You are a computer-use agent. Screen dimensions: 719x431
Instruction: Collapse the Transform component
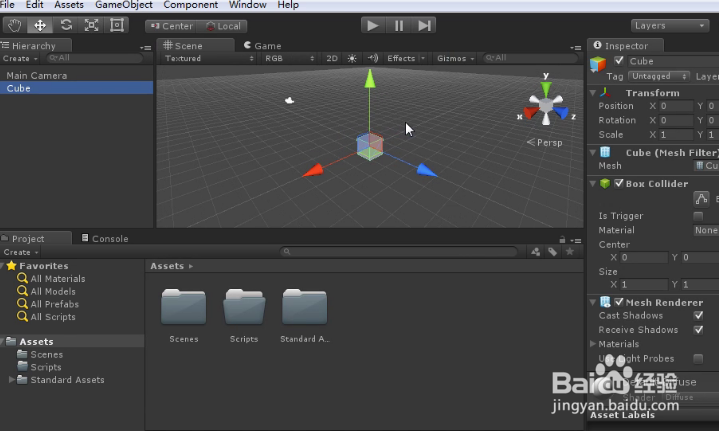pyautogui.click(x=592, y=93)
